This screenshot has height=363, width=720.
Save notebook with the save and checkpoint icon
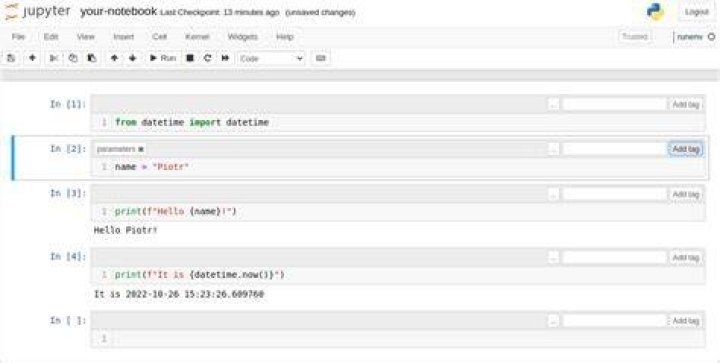pyautogui.click(x=11, y=58)
